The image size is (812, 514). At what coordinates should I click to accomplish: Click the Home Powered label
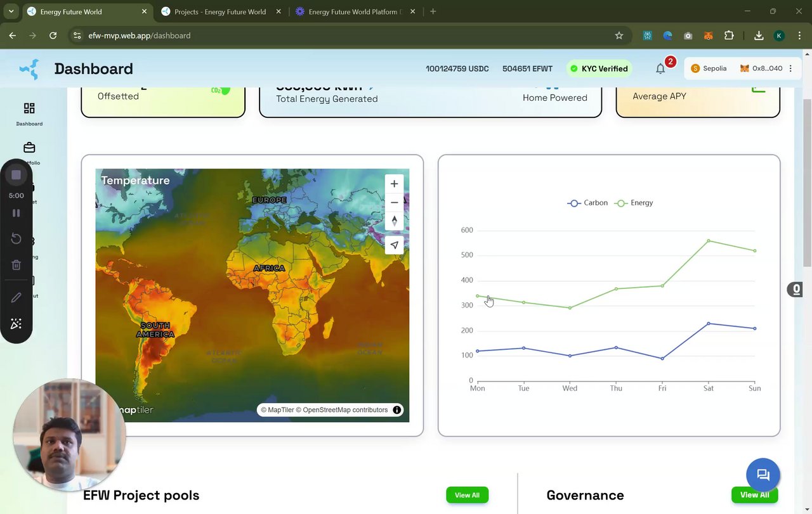click(x=555, y=98)
